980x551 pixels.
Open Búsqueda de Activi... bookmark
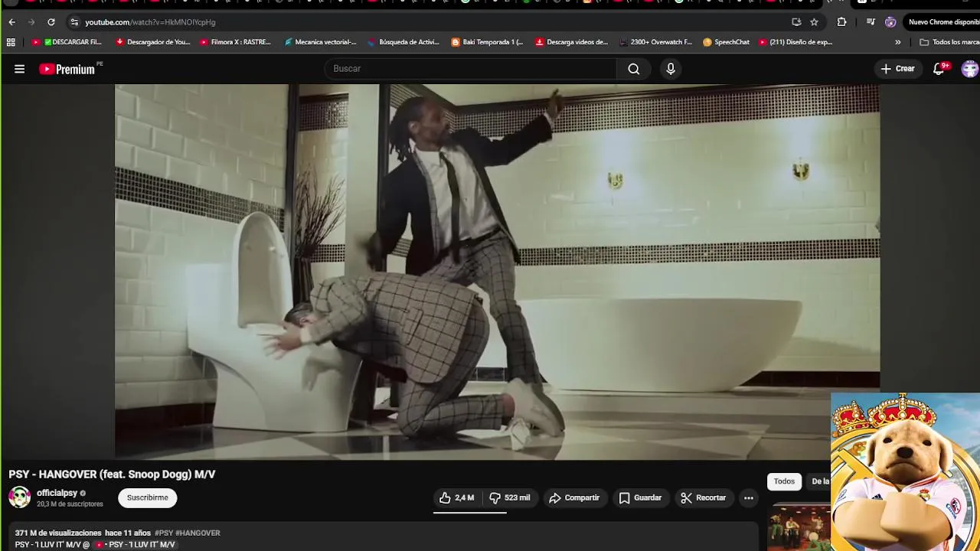point(403,42)
